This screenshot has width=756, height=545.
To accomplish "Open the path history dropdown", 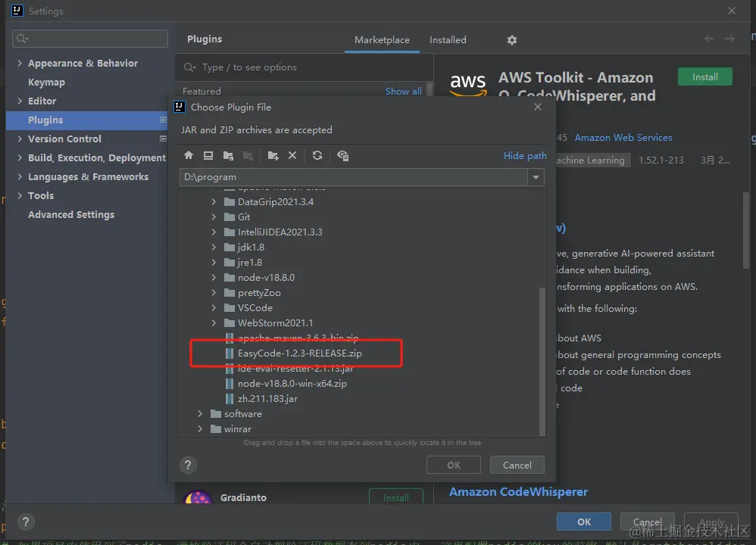I will (536, 177).
